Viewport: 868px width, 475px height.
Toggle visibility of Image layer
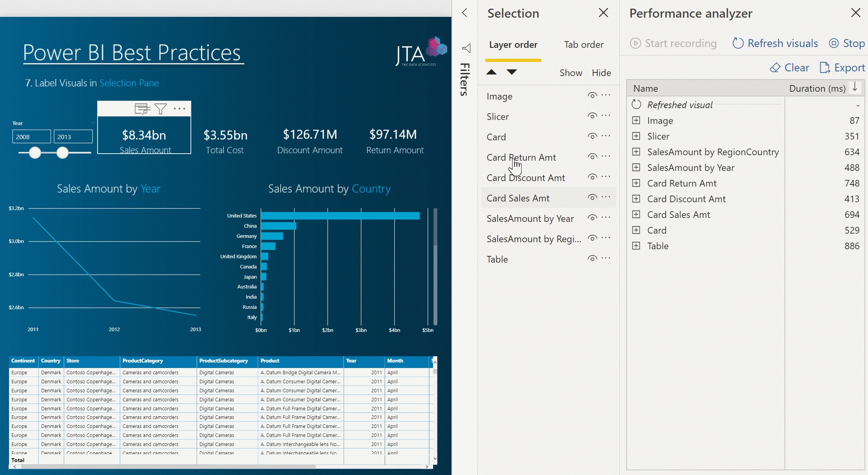[x=592, y=96]
